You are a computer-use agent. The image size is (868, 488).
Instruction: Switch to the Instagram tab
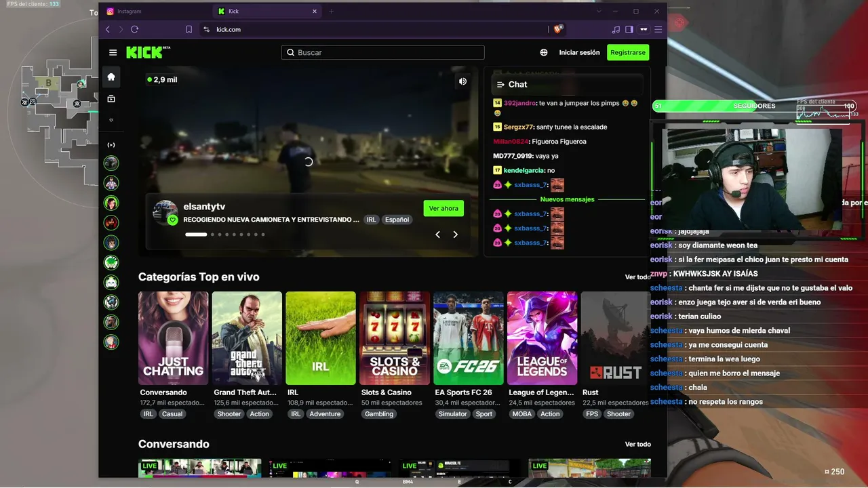point(155,11)
